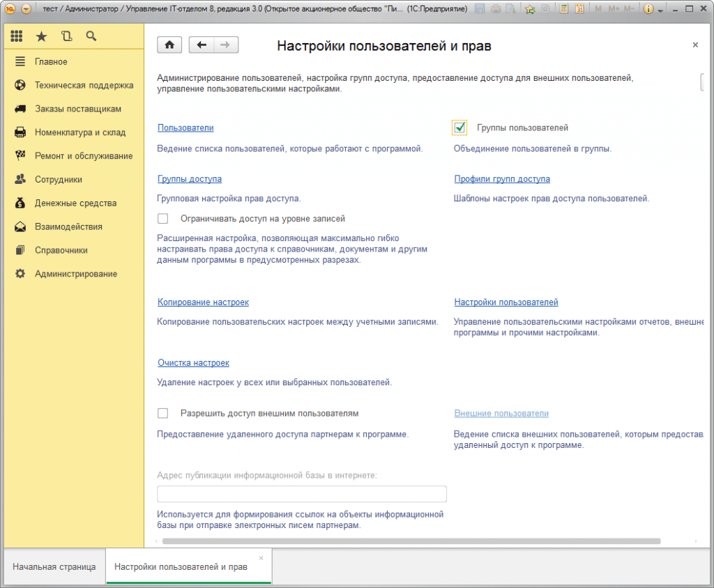Open Внешние пользователи link
Image resolution: width=714 pixels, height=588 pixels.
(x=501, y=413)
